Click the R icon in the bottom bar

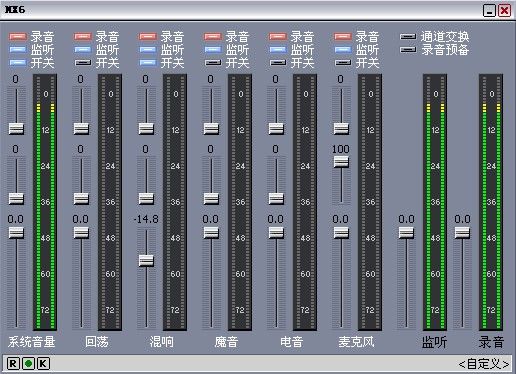(x=13, y=363)
